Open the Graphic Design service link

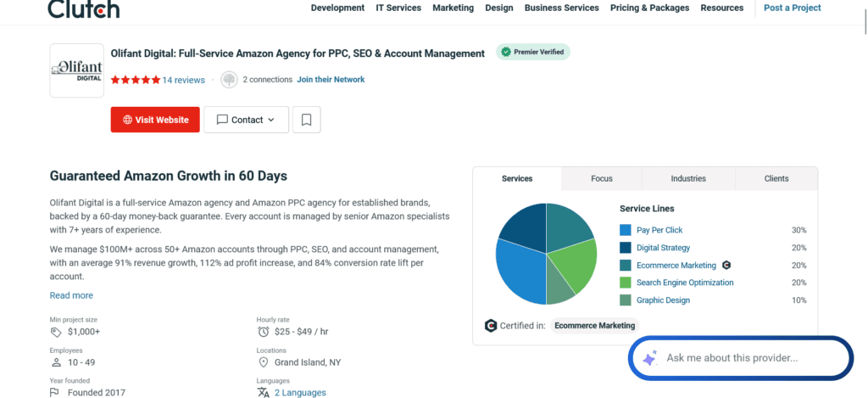click(663, 300)
